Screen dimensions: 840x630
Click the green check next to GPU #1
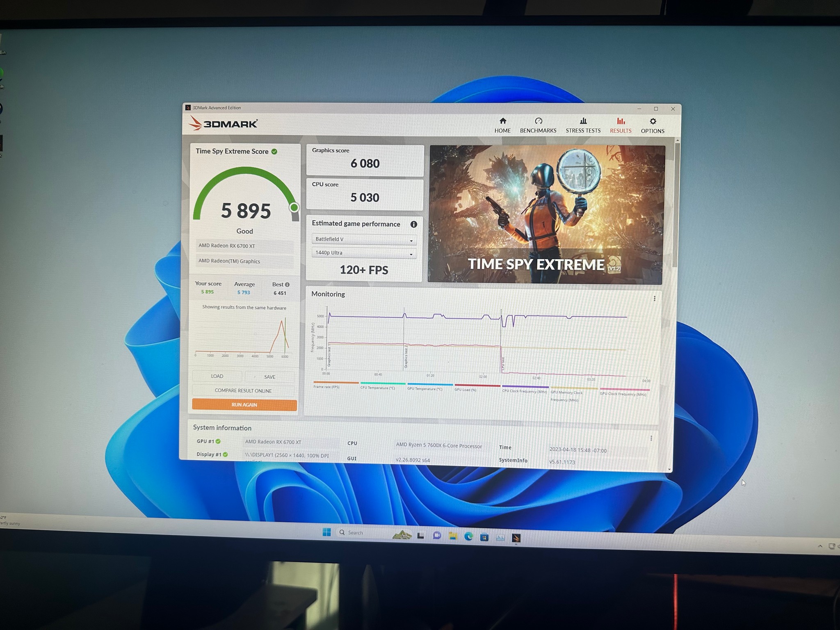point(218,441)
